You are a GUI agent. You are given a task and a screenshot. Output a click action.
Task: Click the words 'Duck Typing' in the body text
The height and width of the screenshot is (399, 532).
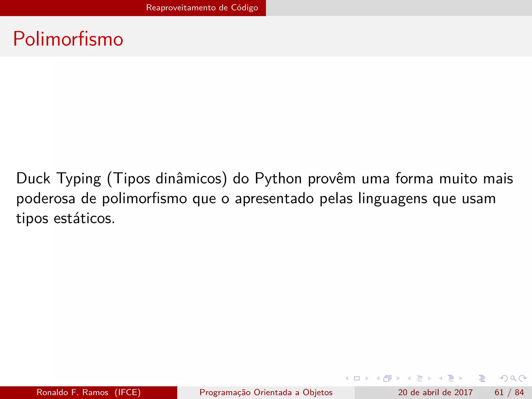59,178
